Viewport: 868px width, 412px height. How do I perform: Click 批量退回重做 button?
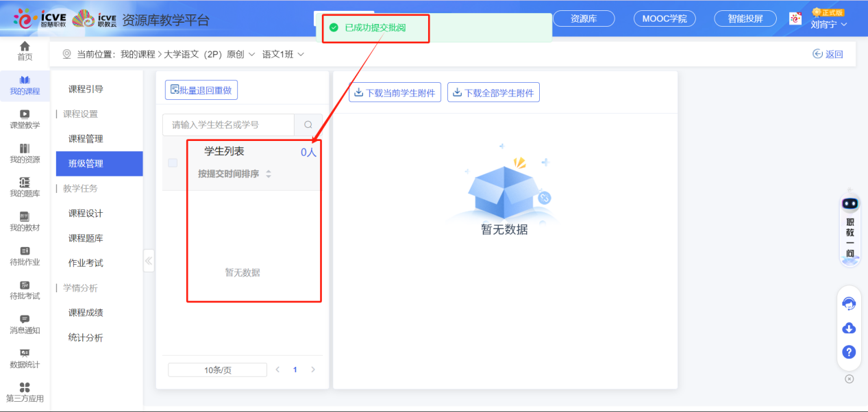[x=203, y=90]
